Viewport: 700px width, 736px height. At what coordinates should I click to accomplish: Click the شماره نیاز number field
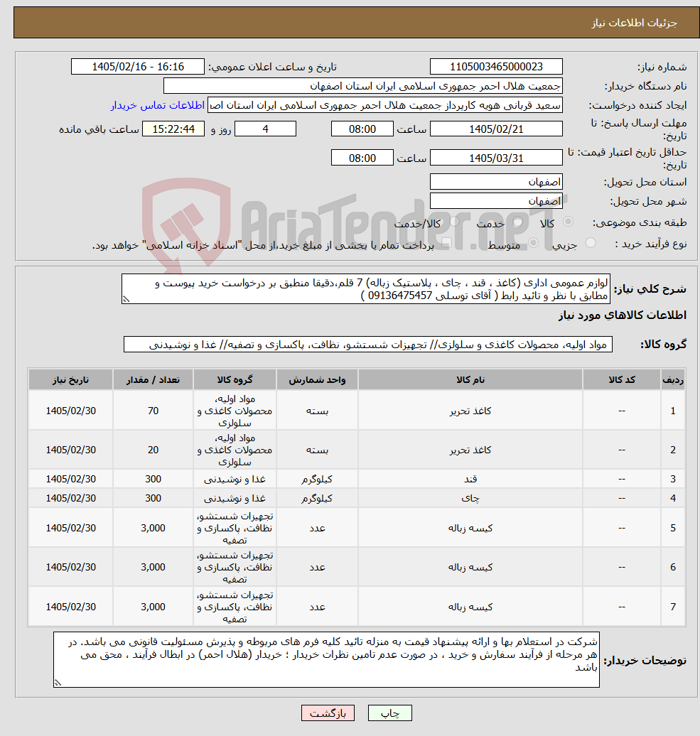pos(496,67)
